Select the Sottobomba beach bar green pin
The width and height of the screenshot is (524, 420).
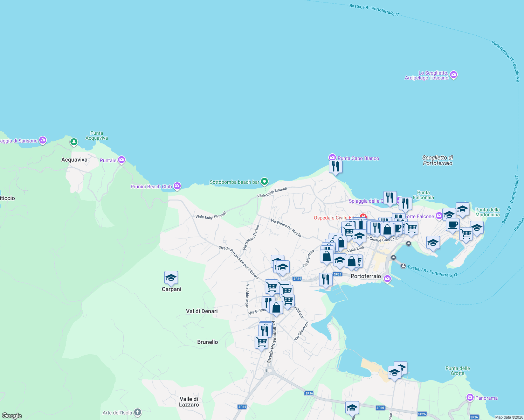264,182
